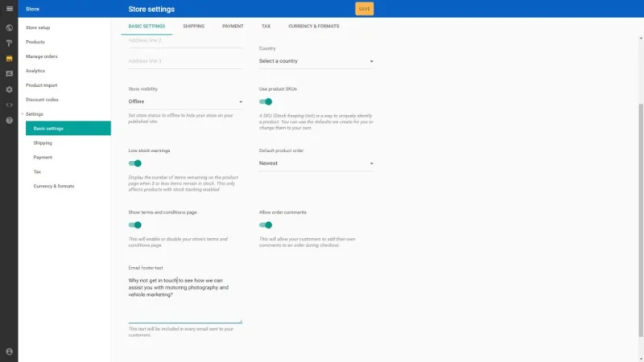Switch off Allow order comments
The image size is (644, 362).
tap(266, 225)
